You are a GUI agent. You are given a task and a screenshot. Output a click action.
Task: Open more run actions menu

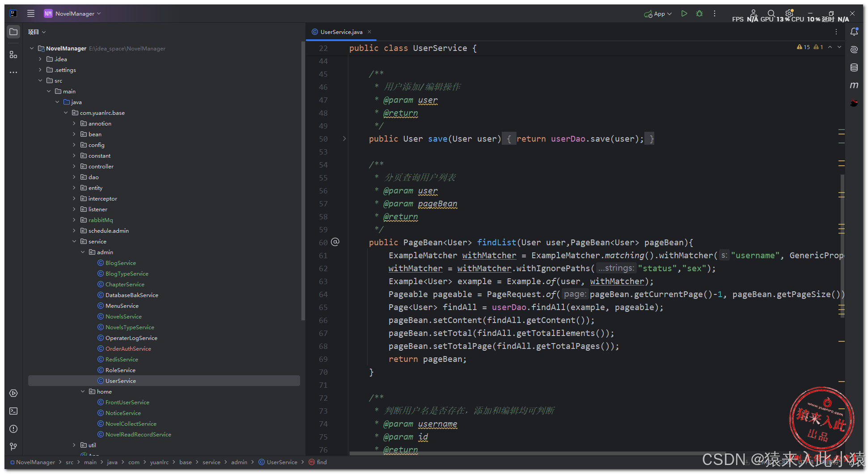[x=715, y=13]
